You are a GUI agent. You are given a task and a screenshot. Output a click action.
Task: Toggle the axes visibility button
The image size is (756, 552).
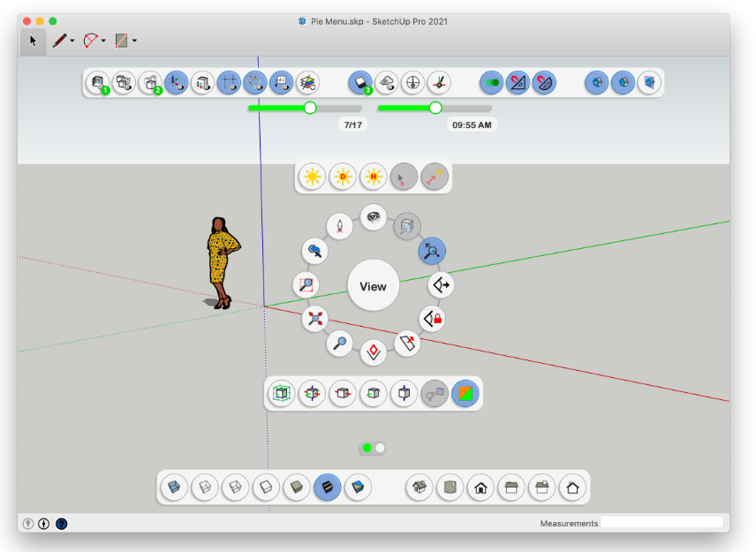coord(177,82)
